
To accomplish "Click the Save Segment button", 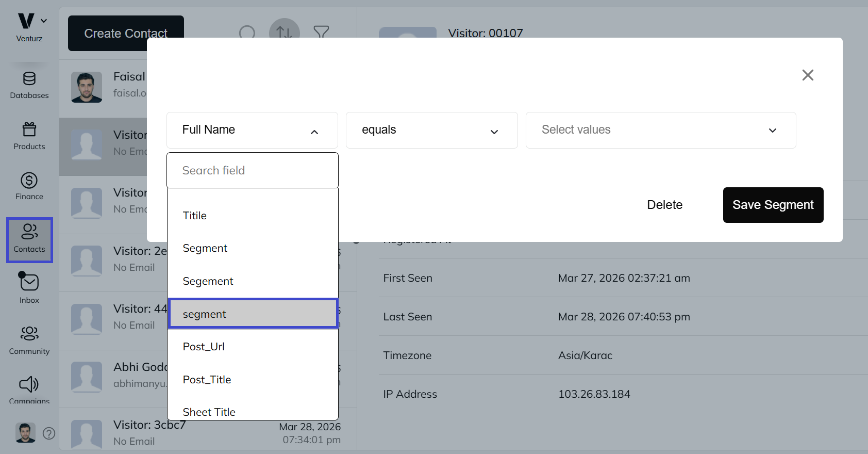I will 773,205.
